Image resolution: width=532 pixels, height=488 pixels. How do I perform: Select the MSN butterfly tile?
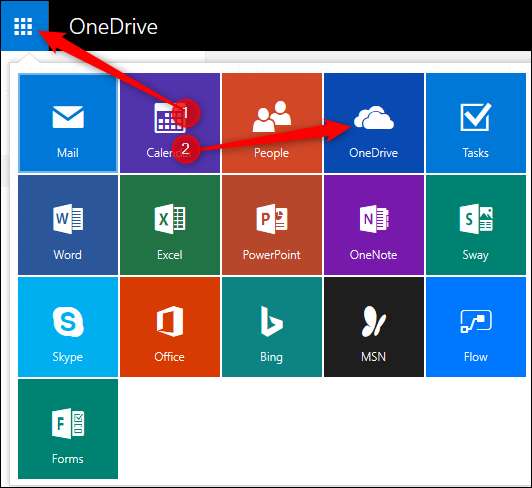tap(374, 327)
